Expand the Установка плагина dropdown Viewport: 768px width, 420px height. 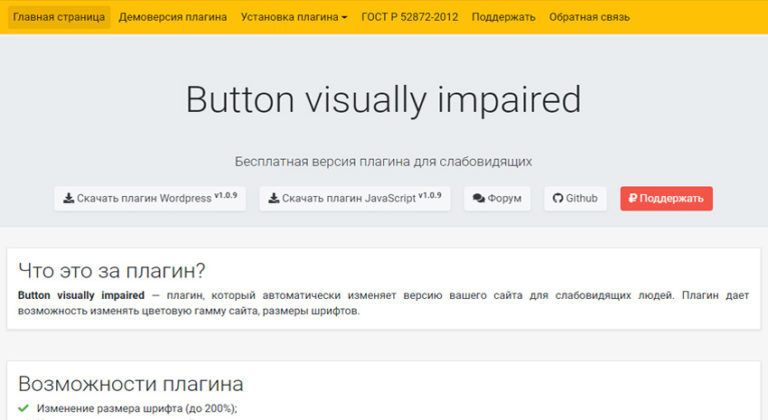coord(294,17)
